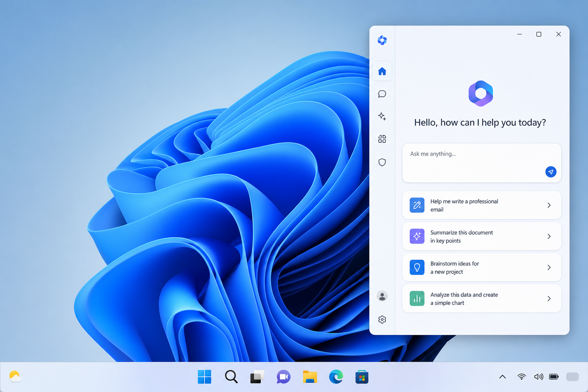Viewport: 588px width, 392px height.
Task: Expand the Brainstorm ideas chevron
Action: [549, 267]
